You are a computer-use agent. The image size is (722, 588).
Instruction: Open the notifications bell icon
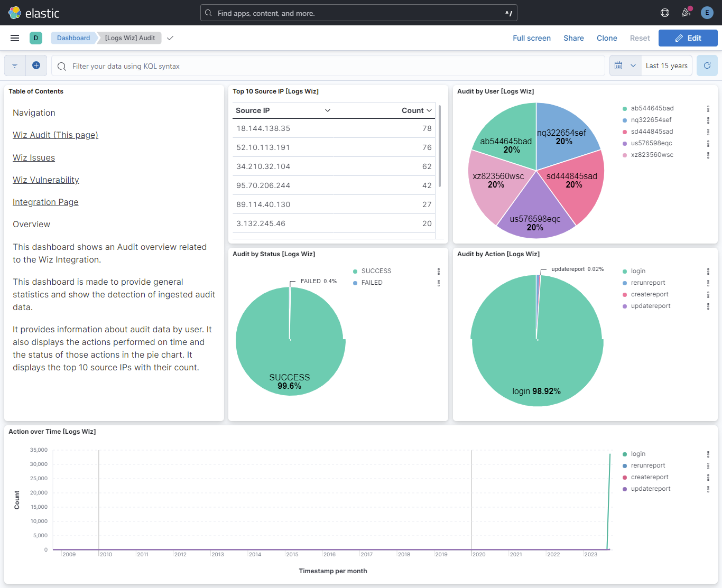pyautogui.click(x=686, y=12)
